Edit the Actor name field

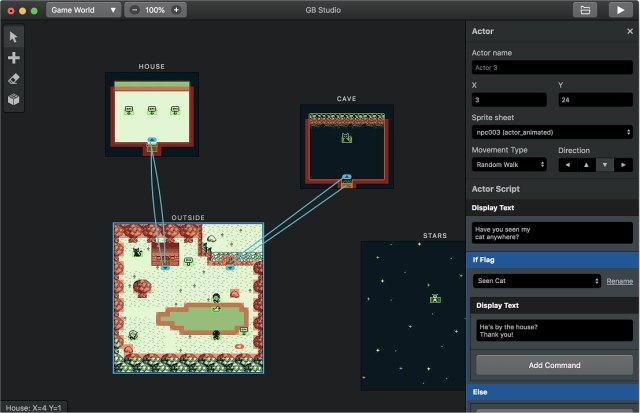click(552, 67)
